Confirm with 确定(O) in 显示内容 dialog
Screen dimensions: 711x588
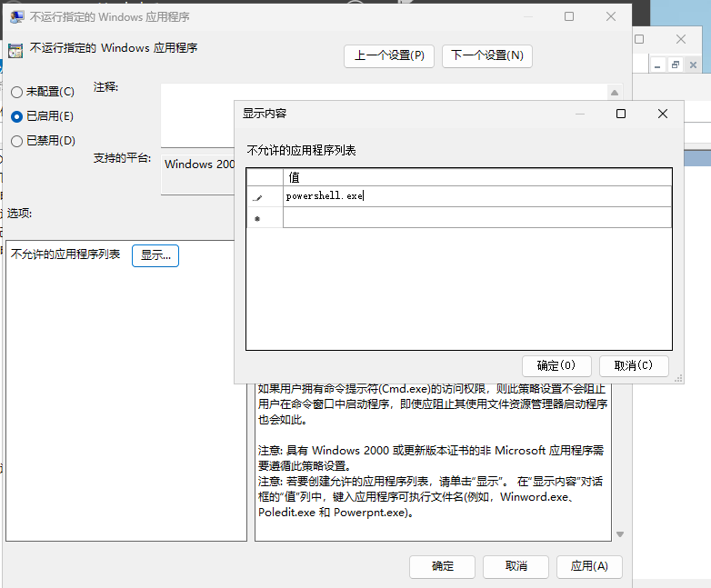pyautogui.click(x=556, y=366)
